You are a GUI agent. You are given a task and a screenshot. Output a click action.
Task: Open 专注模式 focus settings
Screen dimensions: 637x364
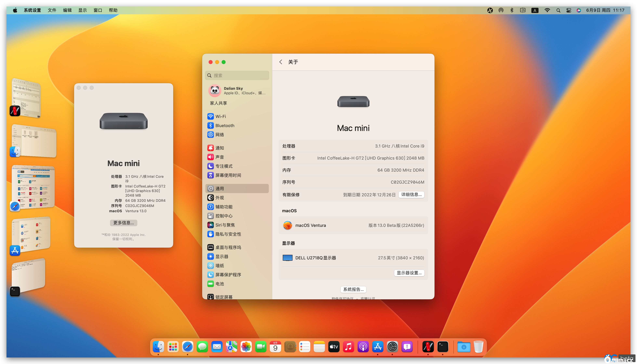(x=224, y=166)
